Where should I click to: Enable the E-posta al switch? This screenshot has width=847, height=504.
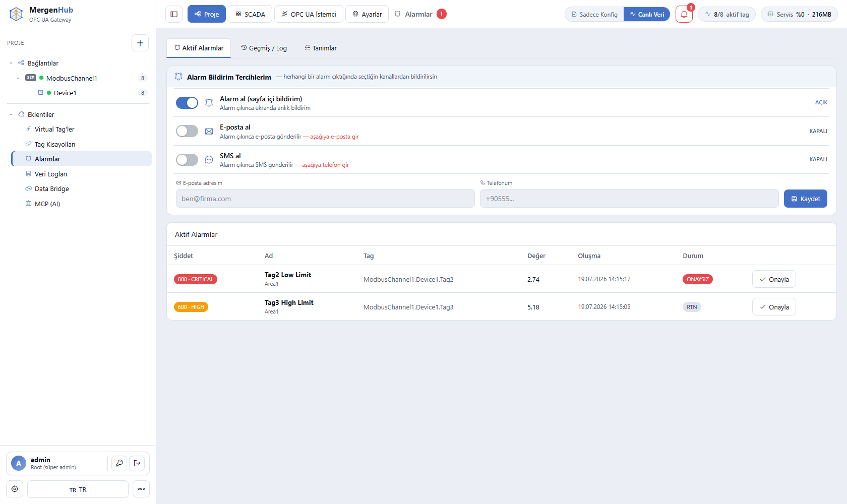pos(187,131)
